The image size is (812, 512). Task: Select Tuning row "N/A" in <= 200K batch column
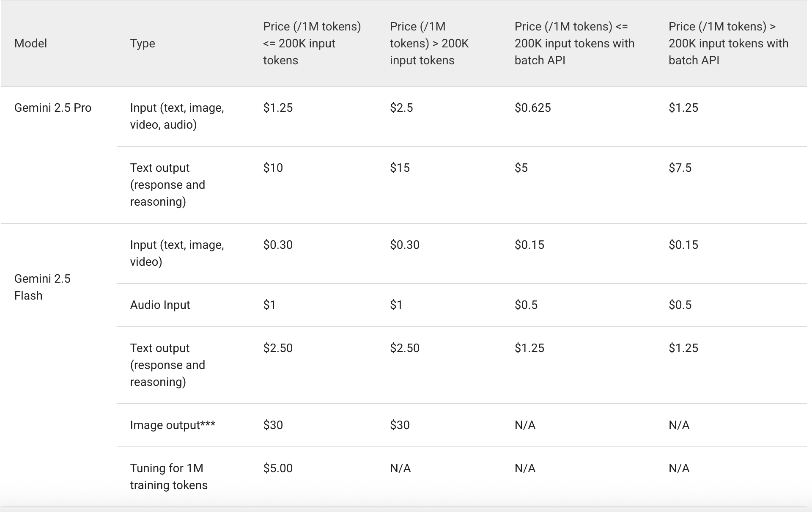point(525,468)
